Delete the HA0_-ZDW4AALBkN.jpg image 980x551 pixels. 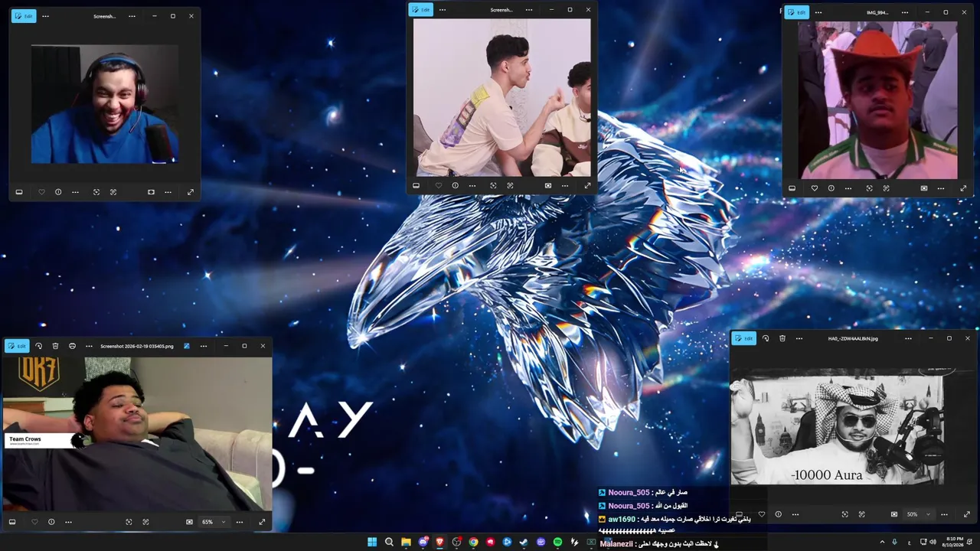pyautogui.click(x=782, y=338)
